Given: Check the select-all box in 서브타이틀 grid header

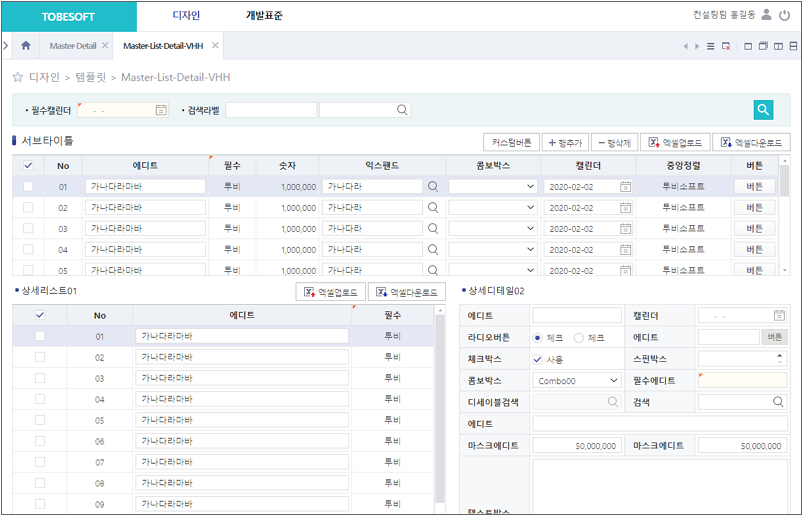Looking at the screenshot, I should click(28, 166).
